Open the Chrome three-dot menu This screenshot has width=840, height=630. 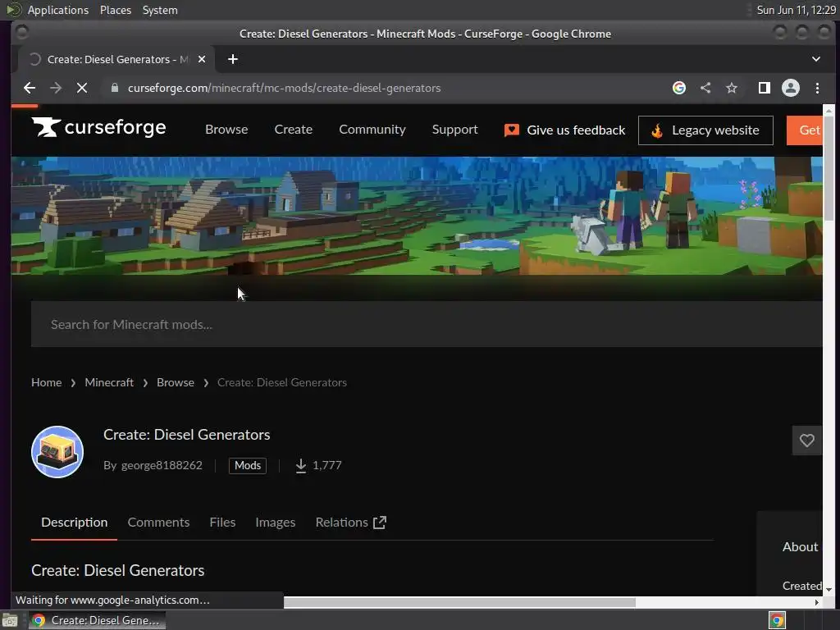(x=817, y=88)
